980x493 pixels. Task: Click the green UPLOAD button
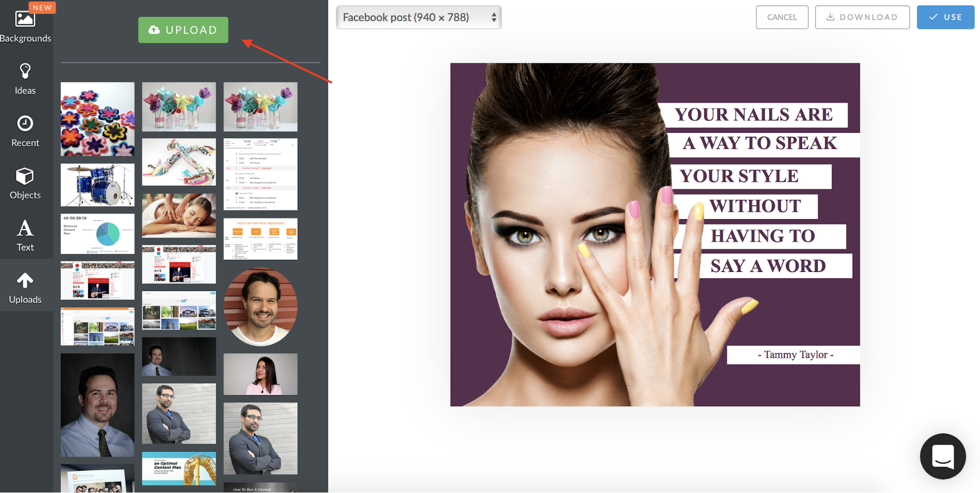[183, 30]
